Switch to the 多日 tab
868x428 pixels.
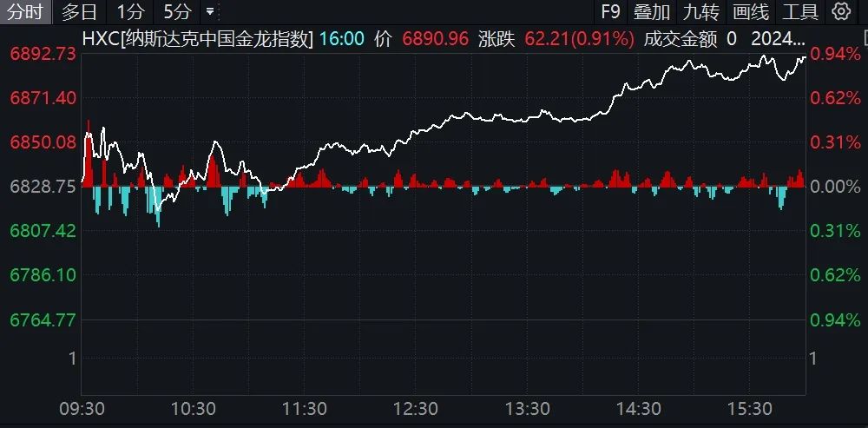click(x=79, y=11)
